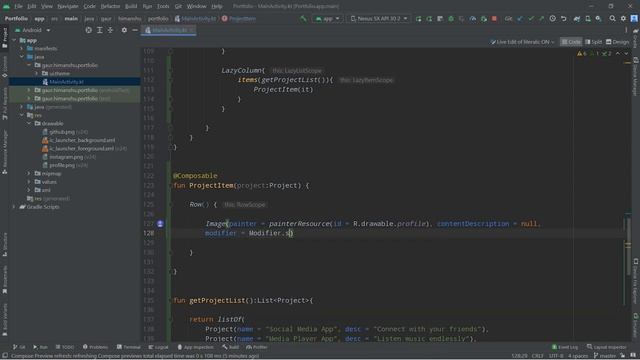This screenshot has width=640, height=360.
Task: Open the Problems tool window button
Action: point(95,347)
